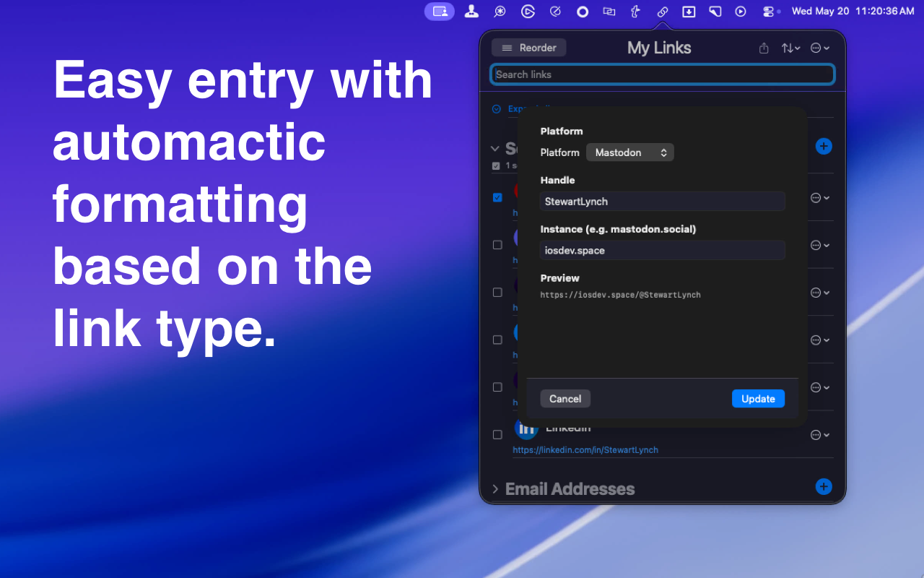Add an email address with blue plus

pos(824,486)
